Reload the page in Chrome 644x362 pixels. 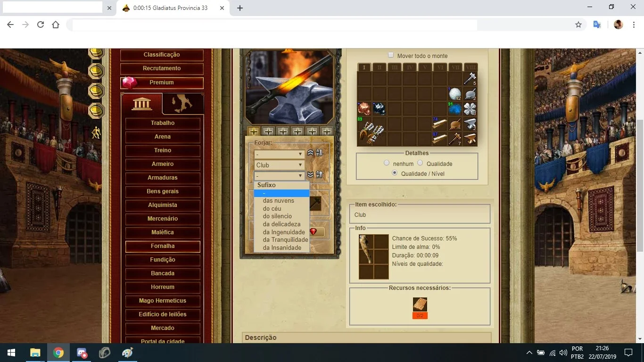coord(41,25)
